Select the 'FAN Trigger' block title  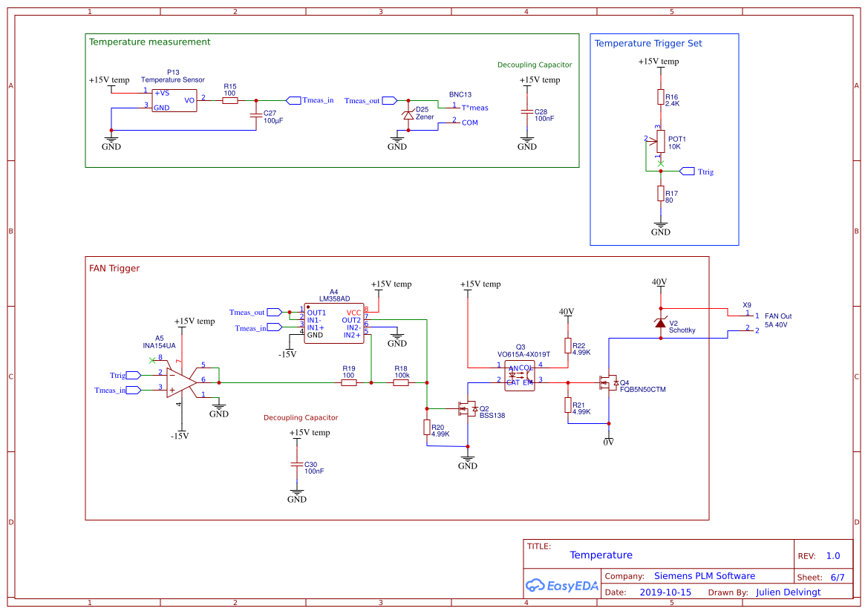[114, 269]
